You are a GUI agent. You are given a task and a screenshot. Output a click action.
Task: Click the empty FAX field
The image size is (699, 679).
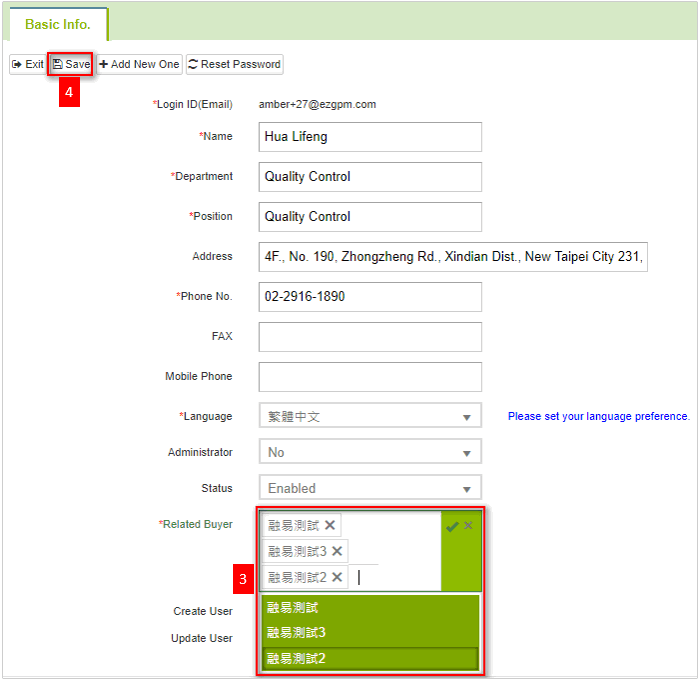click(370, 337)
